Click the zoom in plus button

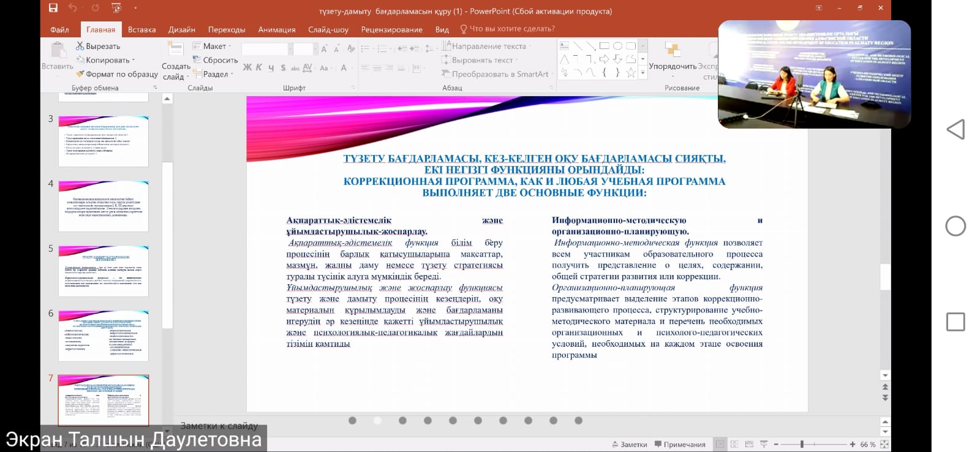(852, 444)
